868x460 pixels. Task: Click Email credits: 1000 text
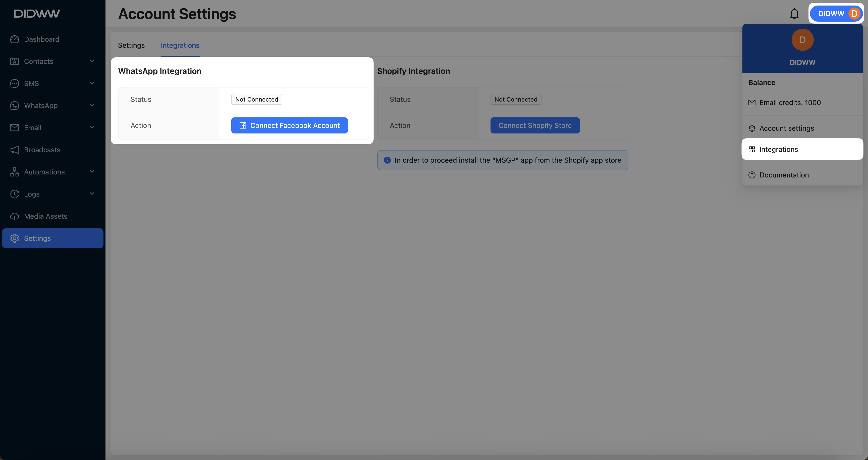[790, 103]
